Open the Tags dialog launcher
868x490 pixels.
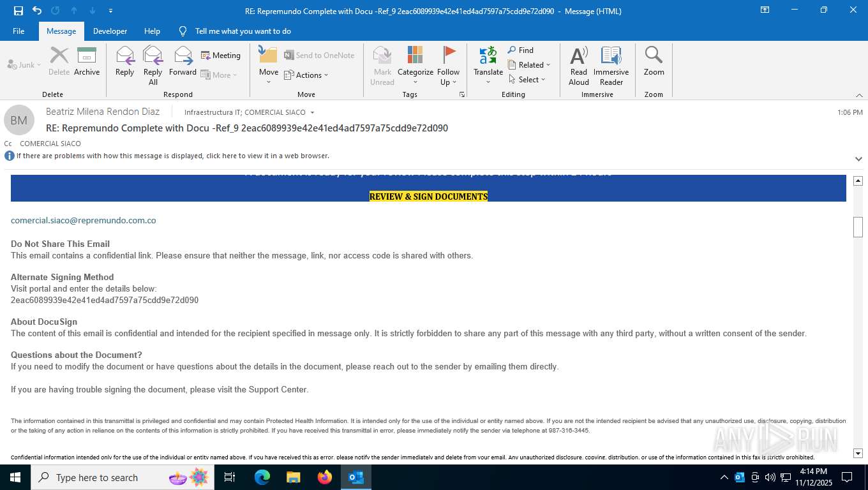click(x=461, y=94)
